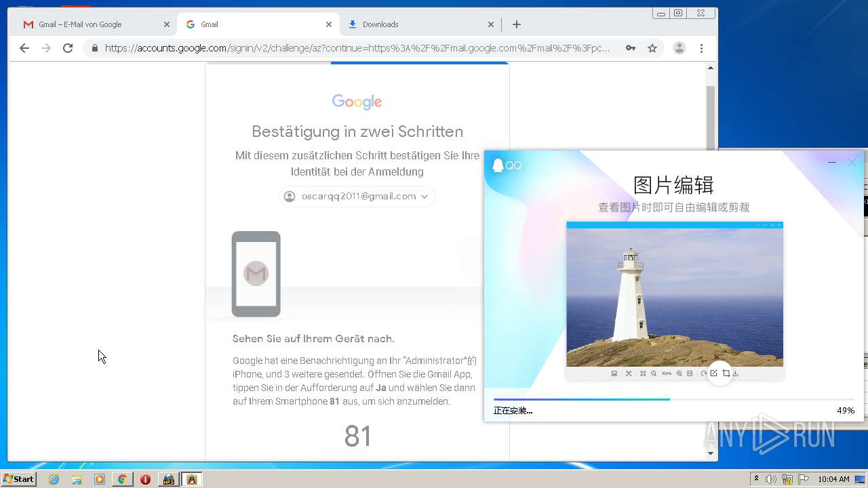Screen dimensions: 868x488
Task: Open the Action Center flag icon
Action: tap(804, 479)
